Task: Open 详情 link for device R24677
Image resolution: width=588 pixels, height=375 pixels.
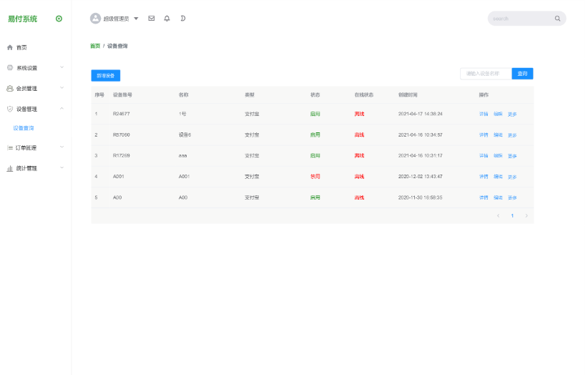Action: (484, 114)
